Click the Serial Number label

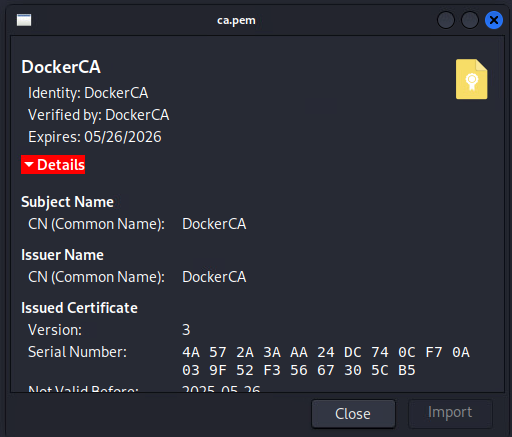(x=77, y=352)
